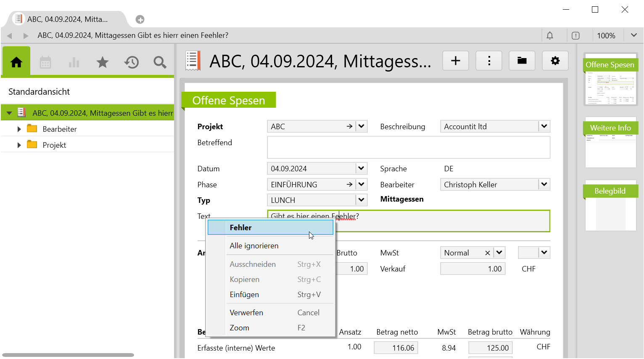The image size is (644, 359).
Task: Expand the Bearbeiter tree folder
Action: 19,129
